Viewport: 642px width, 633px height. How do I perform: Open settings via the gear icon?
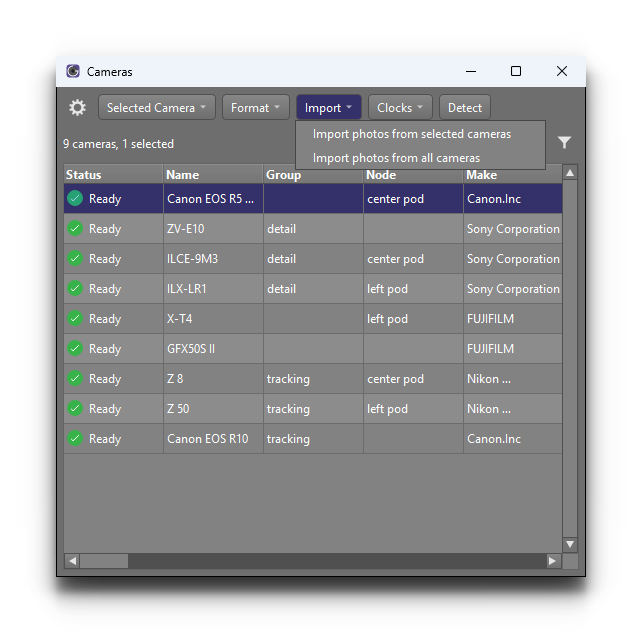(77, 108)
